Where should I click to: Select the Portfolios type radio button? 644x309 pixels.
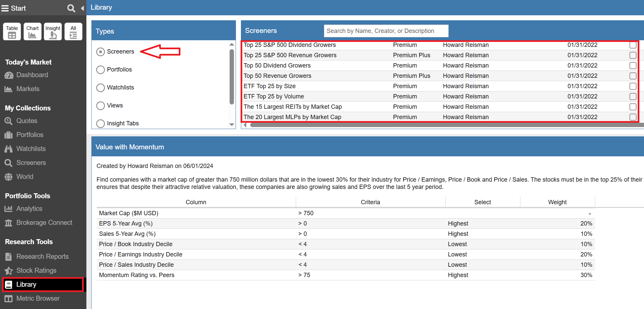coord(100,70)
